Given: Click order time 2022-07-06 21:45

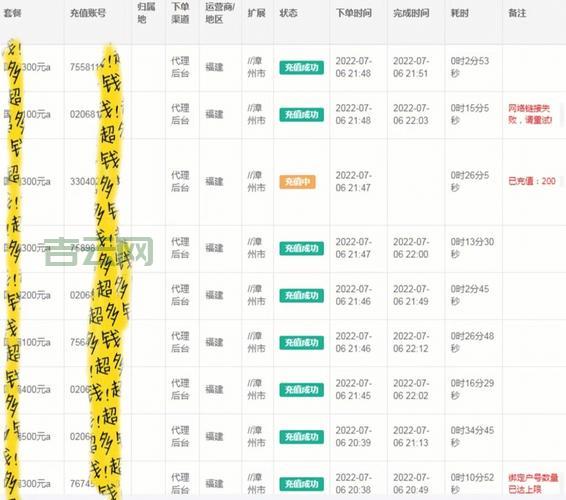Looking at the screenshot, I should pos(353,389).
